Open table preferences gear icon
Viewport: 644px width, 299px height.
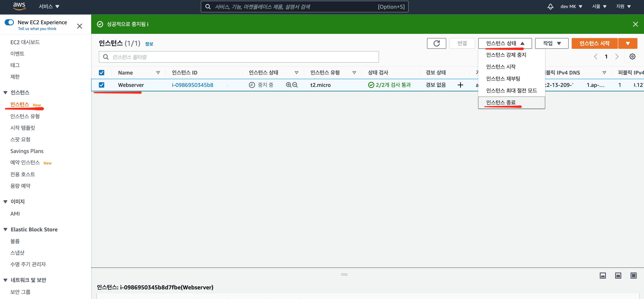pyautogui.click(x=632, y=57)
